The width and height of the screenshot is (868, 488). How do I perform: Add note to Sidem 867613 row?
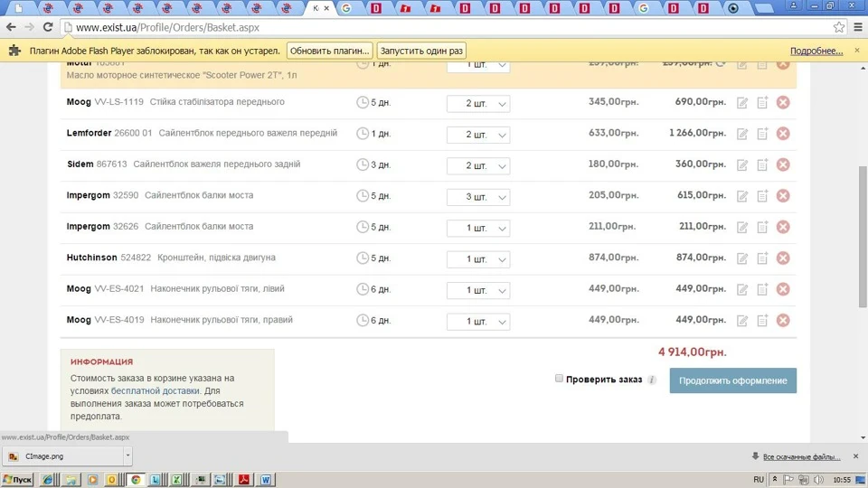click(x=762, y=164)
